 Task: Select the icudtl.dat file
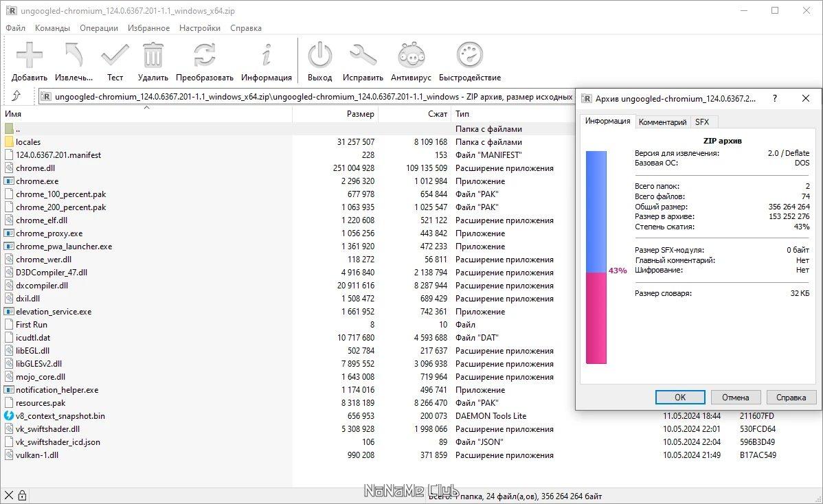click(33, 338)
